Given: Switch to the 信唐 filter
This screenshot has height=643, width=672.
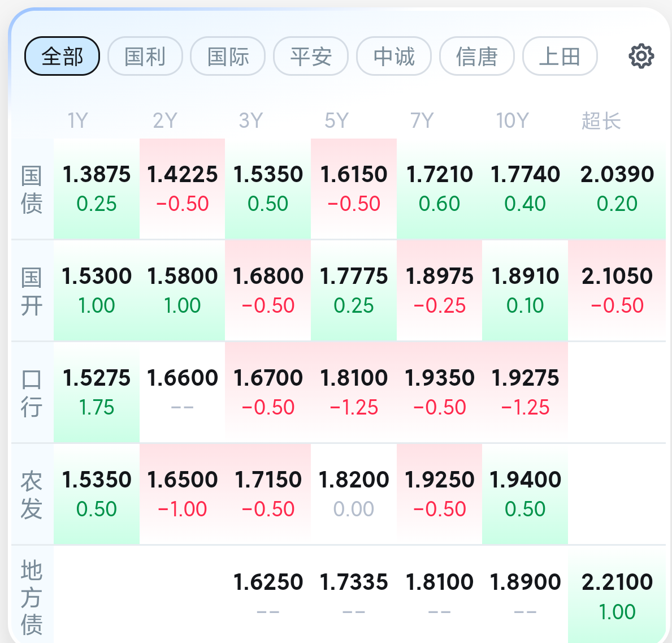Looking at the screenshot, I should pyautogui.click(x=476, y=56).
